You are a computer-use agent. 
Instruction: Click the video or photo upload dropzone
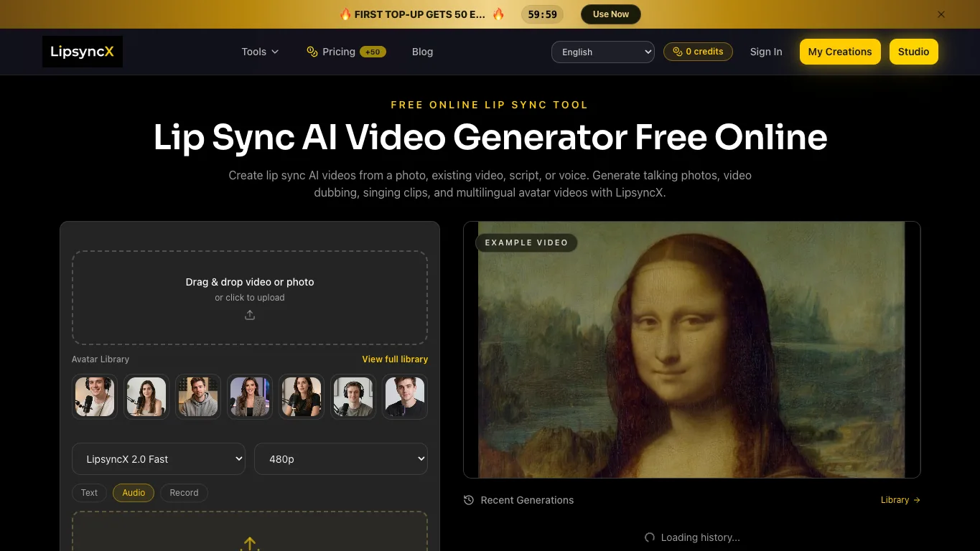250,298
